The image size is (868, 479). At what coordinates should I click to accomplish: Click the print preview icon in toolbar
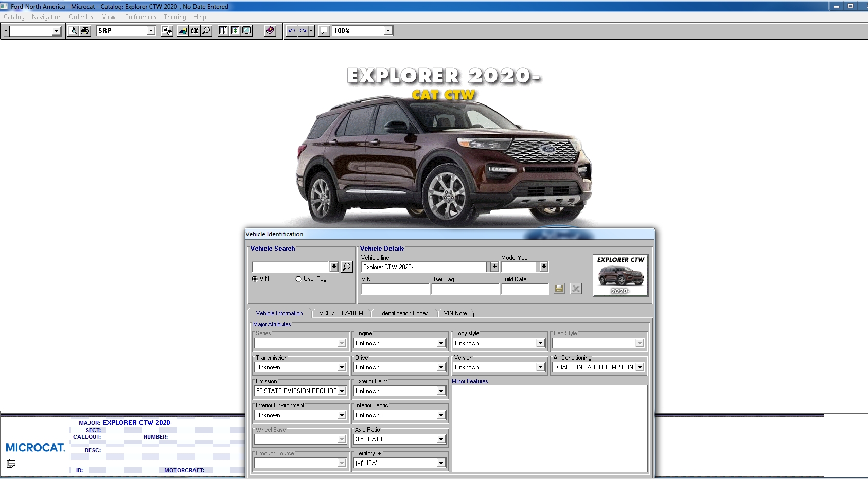[73, 31]
